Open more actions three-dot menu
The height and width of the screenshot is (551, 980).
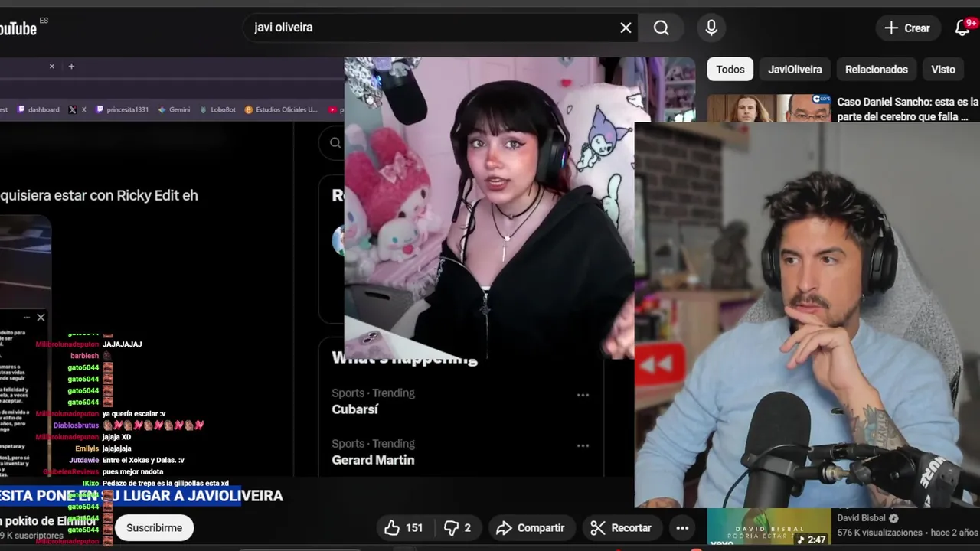682,528
